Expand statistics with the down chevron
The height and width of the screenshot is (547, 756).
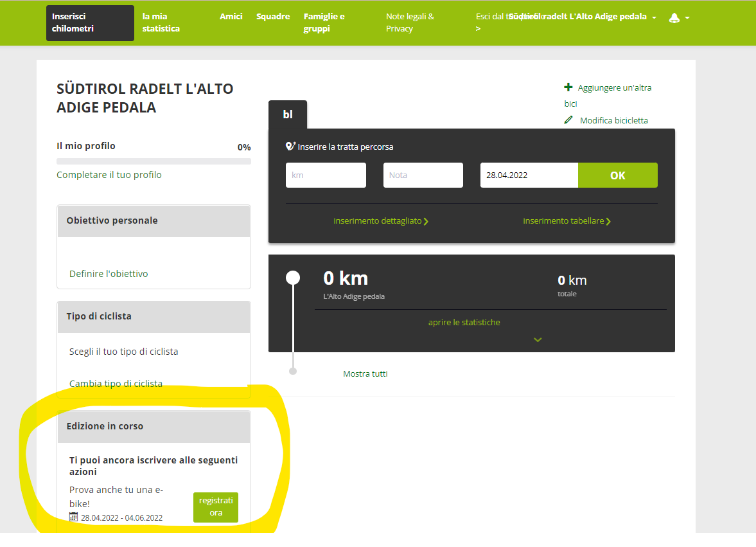point(538,339)
